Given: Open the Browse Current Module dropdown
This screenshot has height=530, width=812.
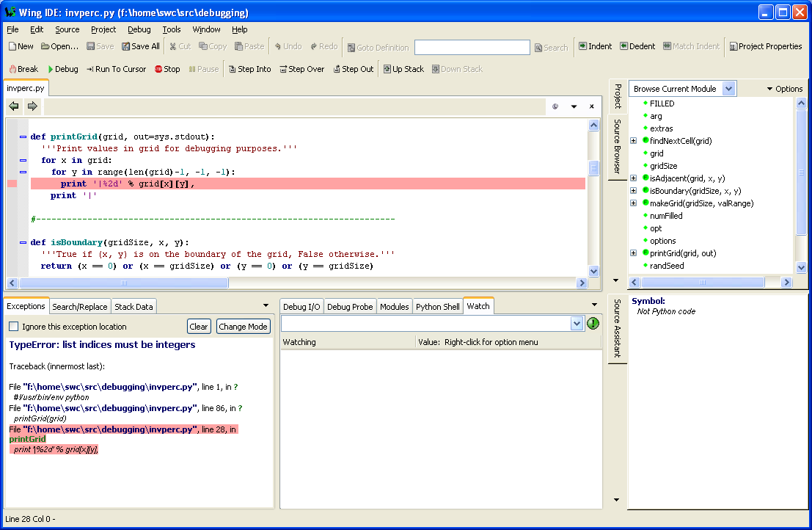Looking at the screenshot, I should click(728, 89).
